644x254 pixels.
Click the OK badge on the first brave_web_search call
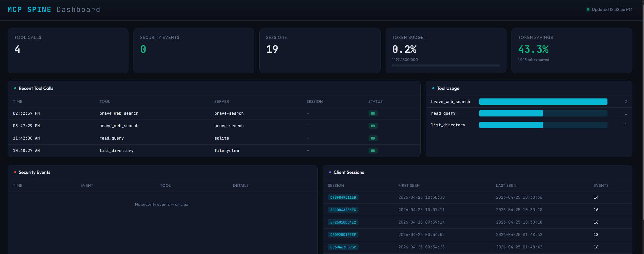tap(373, 113)
